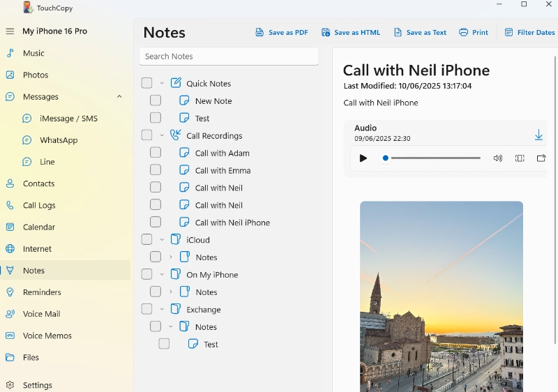Click the audio seek bar track
The image size is (558, 392).
435,158
